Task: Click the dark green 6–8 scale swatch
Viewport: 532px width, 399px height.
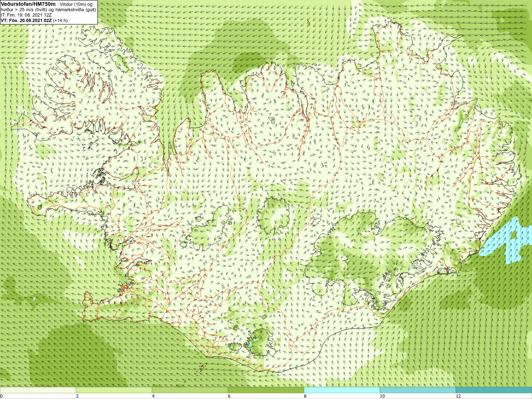Action: 266,390
